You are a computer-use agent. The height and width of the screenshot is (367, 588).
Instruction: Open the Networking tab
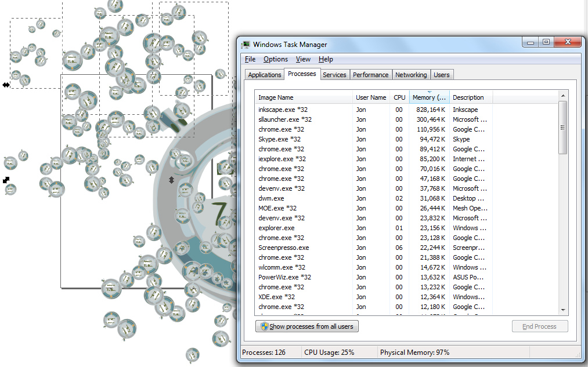click(x=411, y=75)
